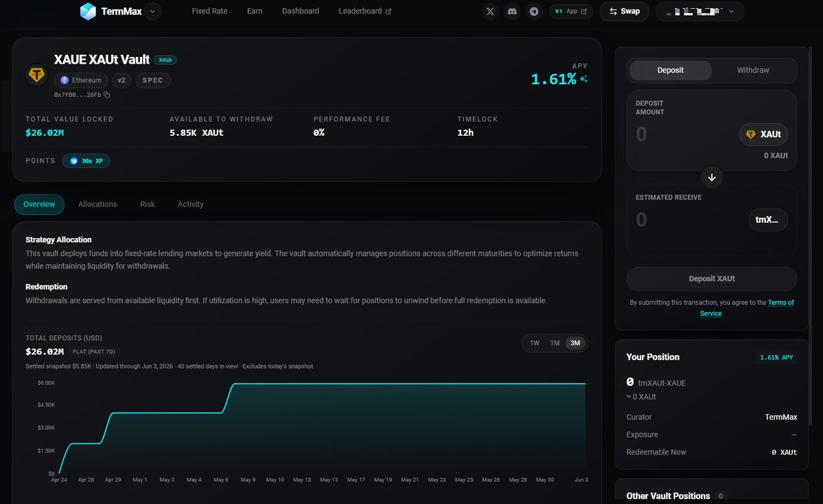823x504 pixels.
Task: Click the Swap button
Action: coord(624,11)
